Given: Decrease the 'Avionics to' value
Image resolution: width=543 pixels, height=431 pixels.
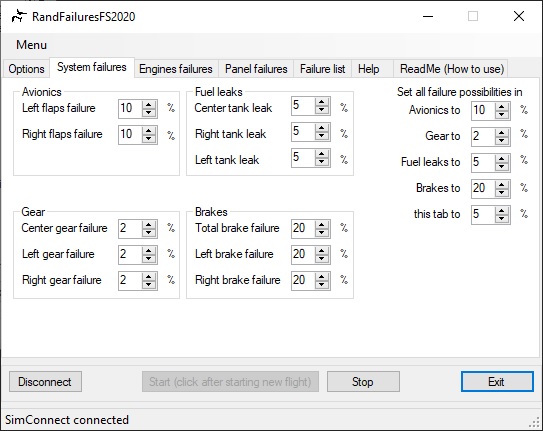Looking at the screenshot, I should (x=501, y=115).
